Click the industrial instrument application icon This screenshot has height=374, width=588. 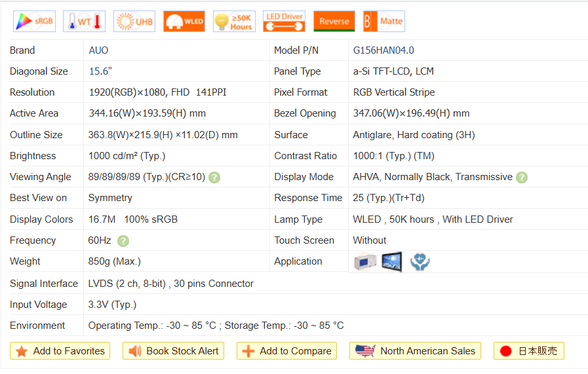364,262
